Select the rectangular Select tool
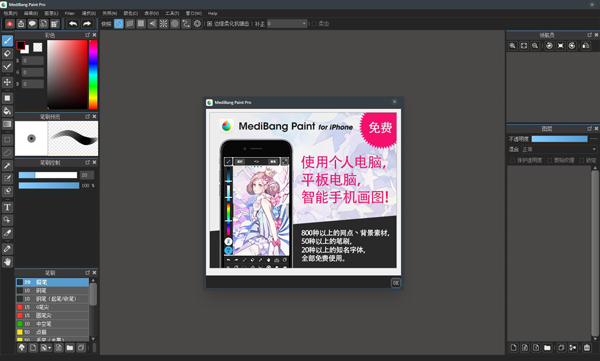 pos(7,140)
